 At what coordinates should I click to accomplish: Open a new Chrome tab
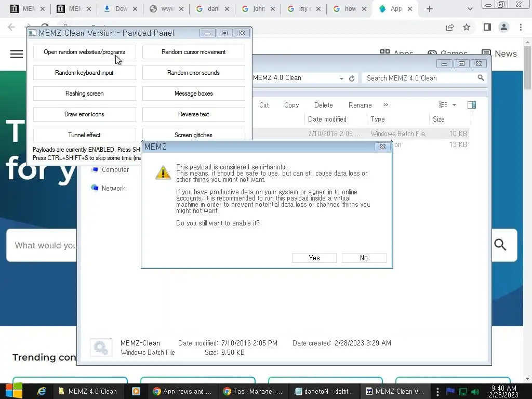(430, 9)
